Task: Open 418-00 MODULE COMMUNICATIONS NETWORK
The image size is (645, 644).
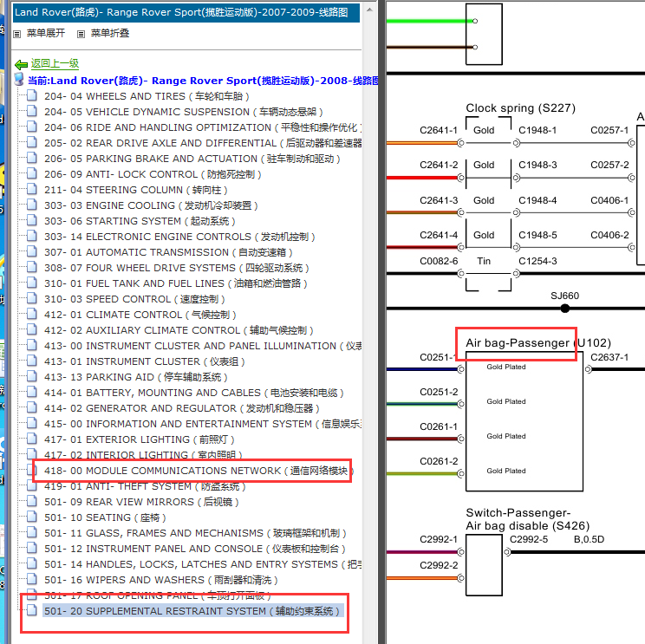Action: (x=199, y=471)
